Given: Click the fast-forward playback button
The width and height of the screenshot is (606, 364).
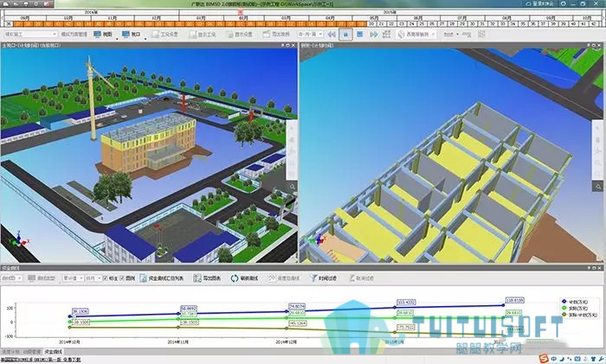Looking at the screenshot, I should (x=374, y=35).
